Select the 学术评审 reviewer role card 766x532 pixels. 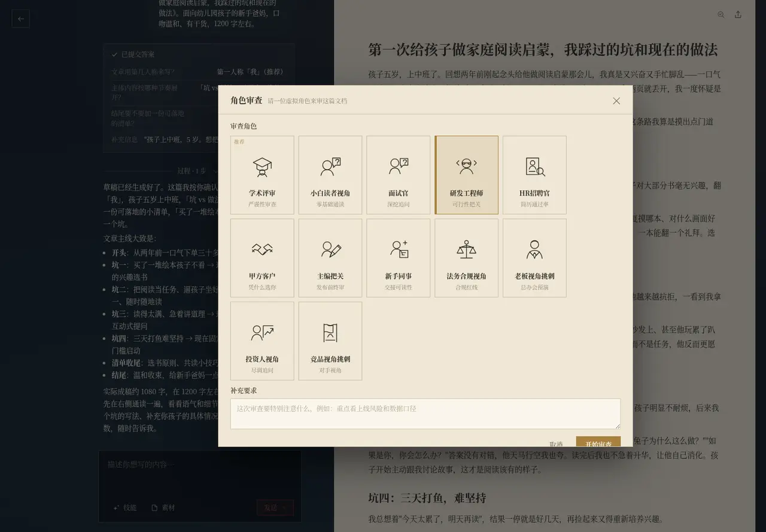(262, 175)
